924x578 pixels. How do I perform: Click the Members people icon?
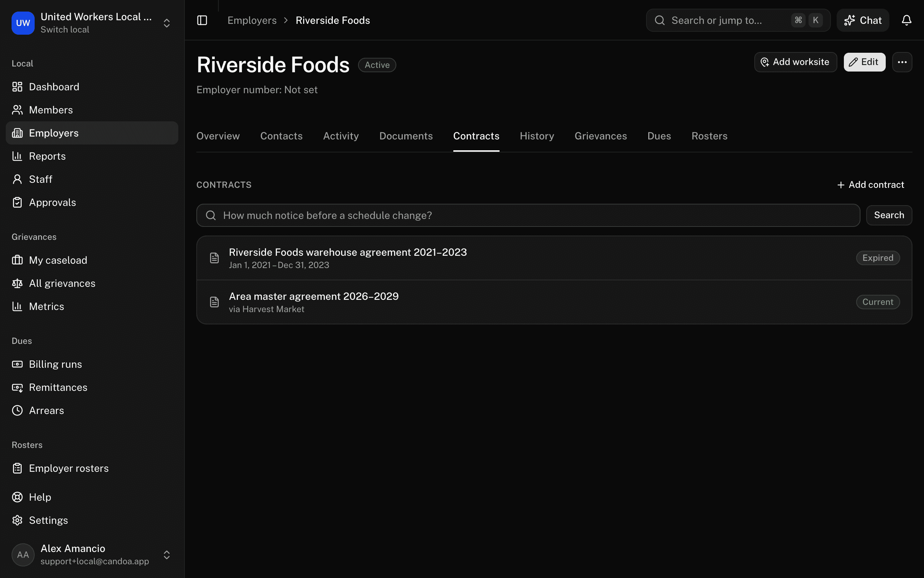[x=17, y=110]
